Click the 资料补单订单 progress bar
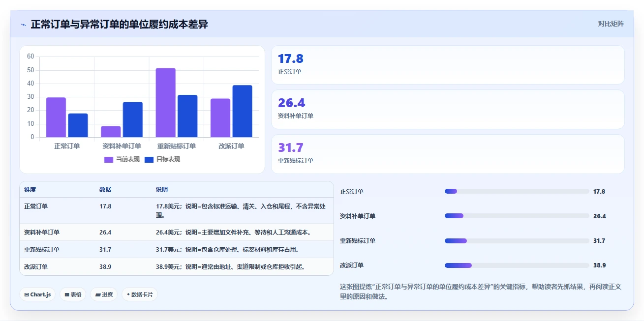The image size is (644, 321). (517, 216)
